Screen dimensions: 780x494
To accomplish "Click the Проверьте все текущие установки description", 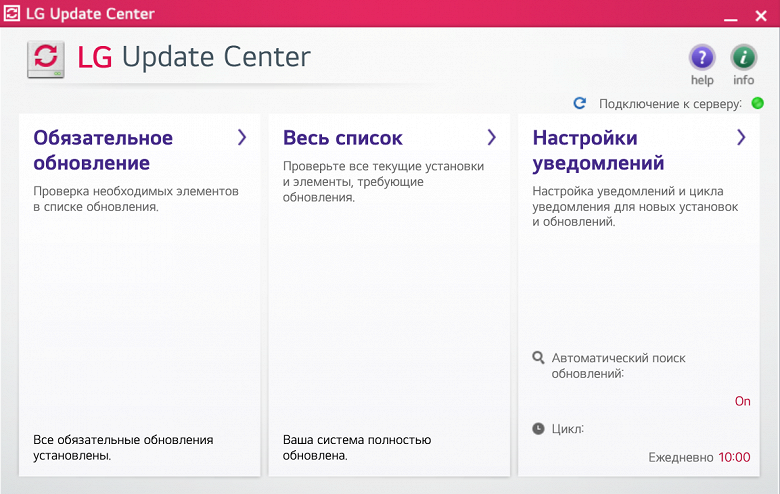I will pos(383,182).
